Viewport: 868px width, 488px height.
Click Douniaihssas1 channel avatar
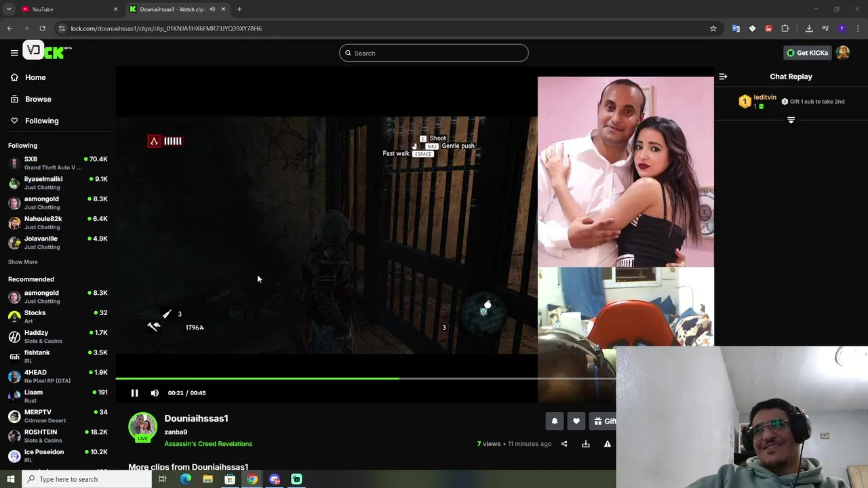142,427
